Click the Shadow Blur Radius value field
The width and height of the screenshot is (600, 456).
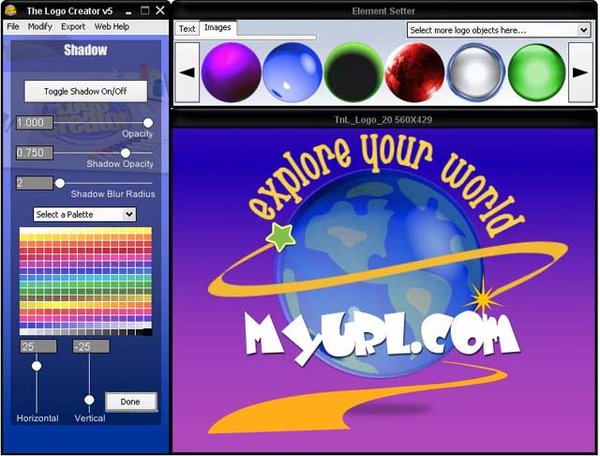click(x=34, y=183)
